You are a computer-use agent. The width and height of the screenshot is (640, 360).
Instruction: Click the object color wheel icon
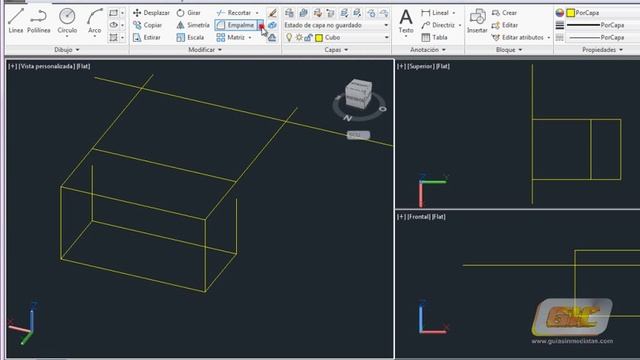point(560,13)
